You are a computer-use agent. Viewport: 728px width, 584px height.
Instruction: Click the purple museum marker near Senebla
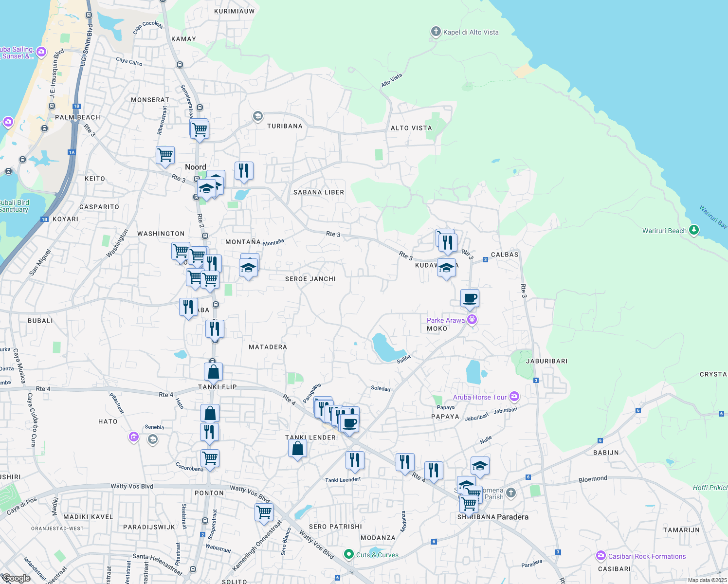point(133,437)
